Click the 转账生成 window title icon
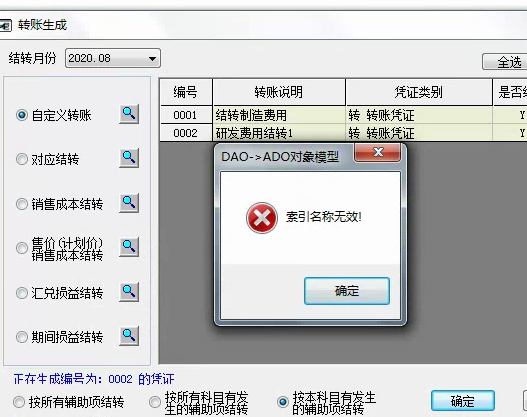This screenshot has width=527, height=417. pyautogui.click(x=5, y=26)
